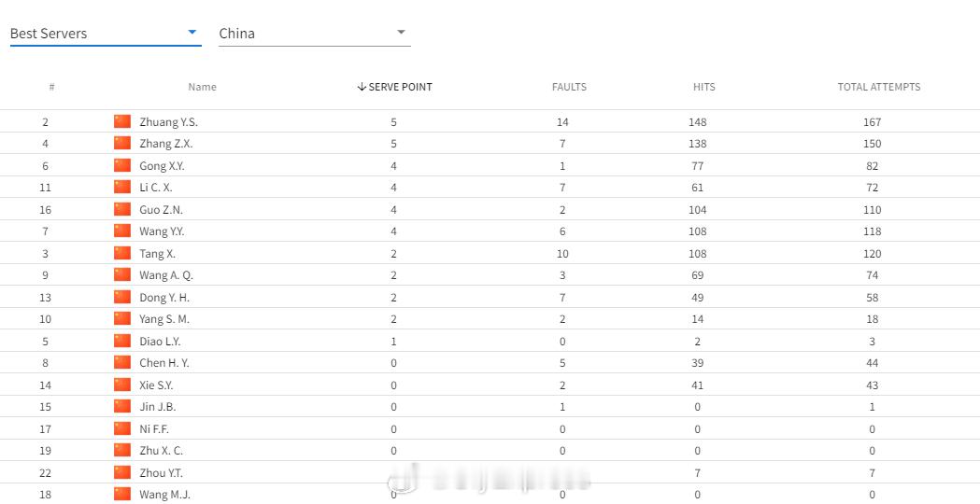Viewport: 980px width, 504px height.
Task: Click the flag icon beside Zhang Z.X.
Action: 122,144
